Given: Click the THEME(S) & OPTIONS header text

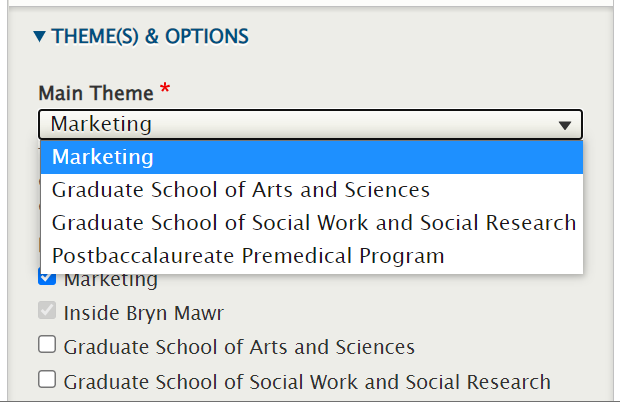Looking at the screenshot, I should coord(150,37).
